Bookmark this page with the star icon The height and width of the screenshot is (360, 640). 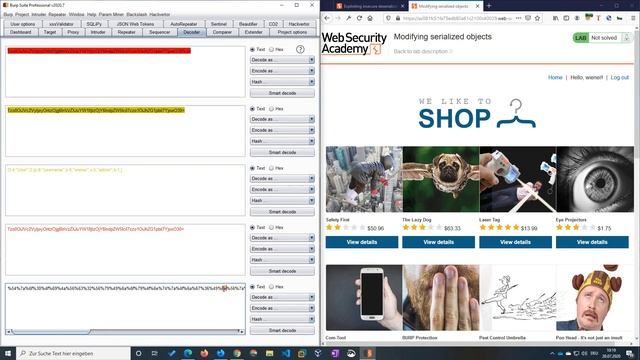[537, 18]
